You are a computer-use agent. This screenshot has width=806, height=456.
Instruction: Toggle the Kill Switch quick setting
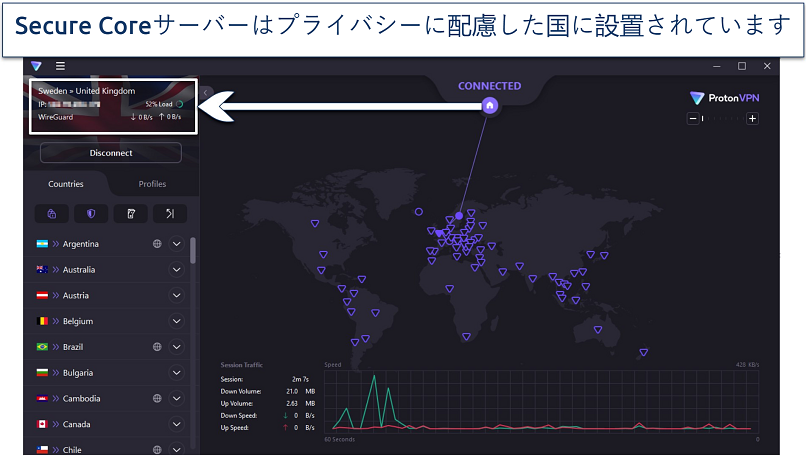(130, 213)
